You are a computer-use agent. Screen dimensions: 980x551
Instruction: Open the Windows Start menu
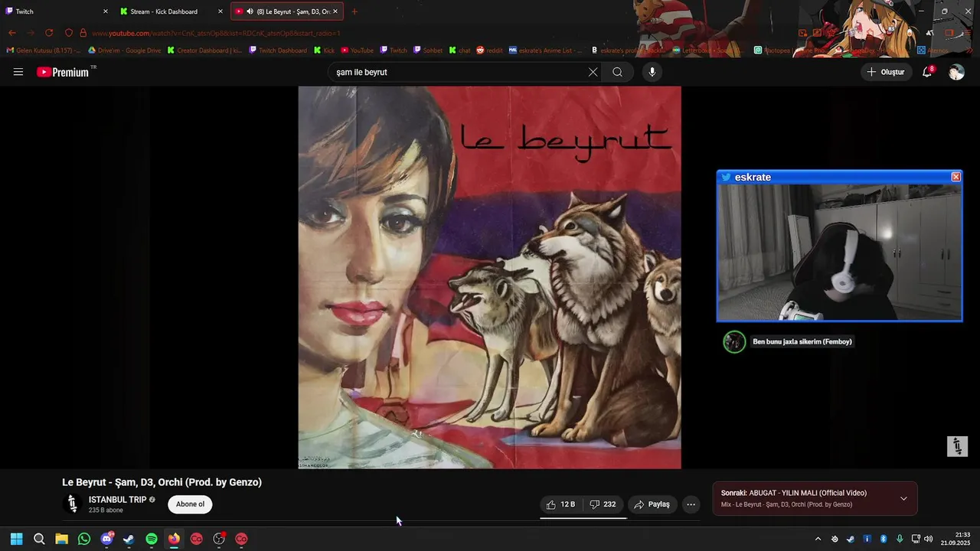(x=16, y=539)
